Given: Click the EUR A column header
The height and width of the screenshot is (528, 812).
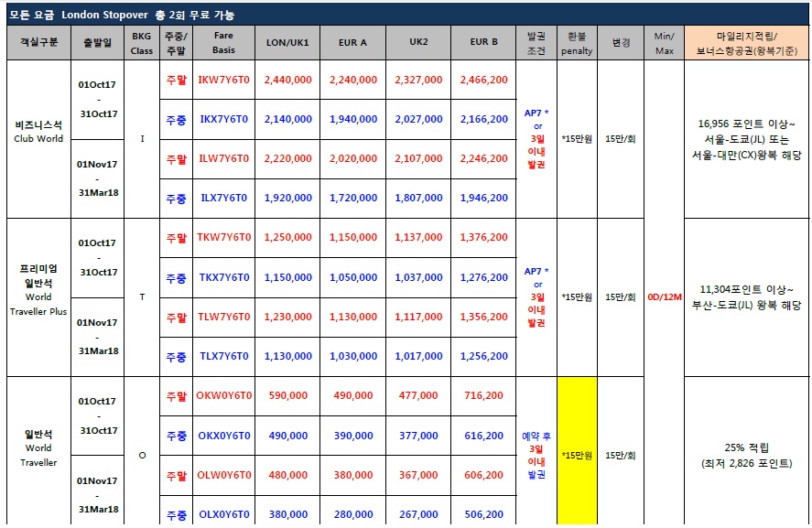Looking at the screenshot, I should click(x=352, y=43).
